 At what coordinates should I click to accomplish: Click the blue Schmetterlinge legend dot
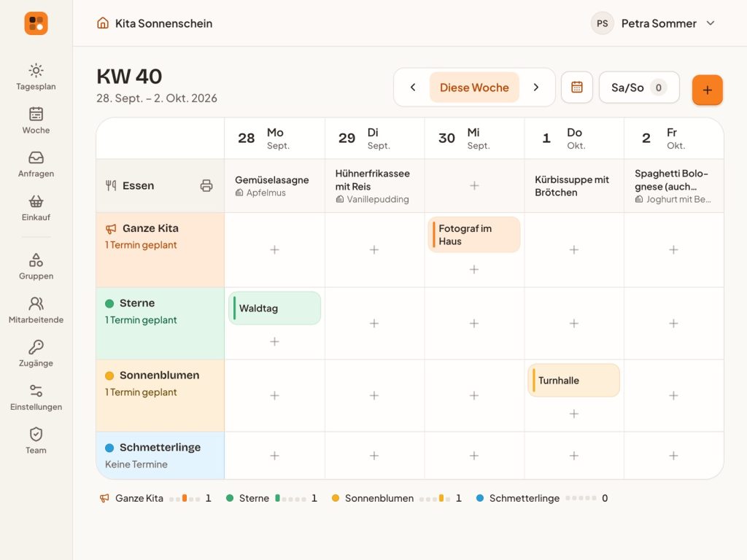pos(480,498)
